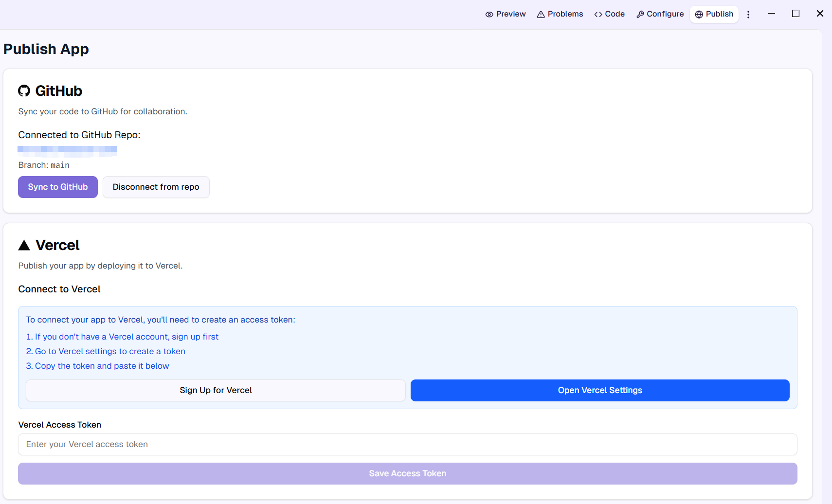Click the globe icon on Publish
This screenshot has height=504, width=832.
(x=699, y=15)
